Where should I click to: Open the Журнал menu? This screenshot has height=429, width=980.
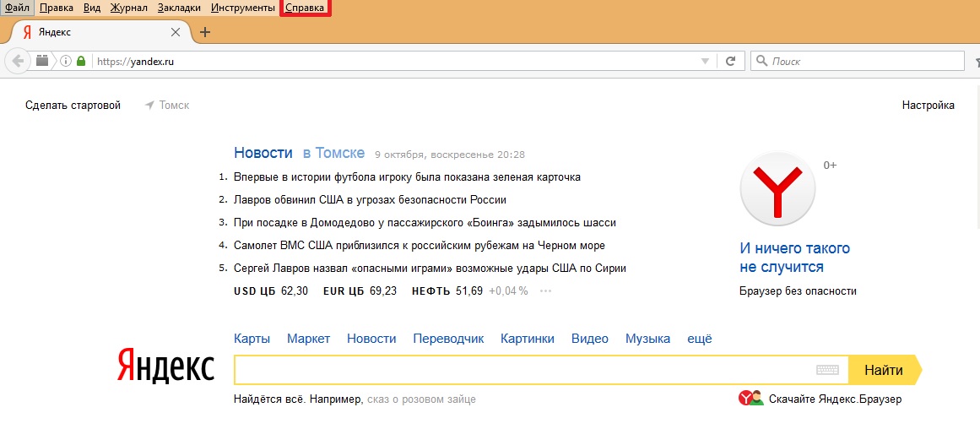click(x=129, y=8)
